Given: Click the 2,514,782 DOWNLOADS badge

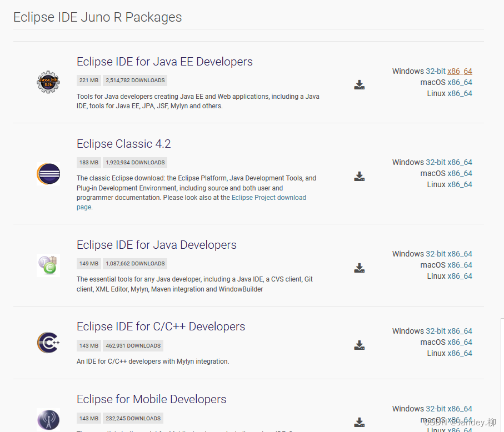Looking at the screenshot, I should (135, 81).
